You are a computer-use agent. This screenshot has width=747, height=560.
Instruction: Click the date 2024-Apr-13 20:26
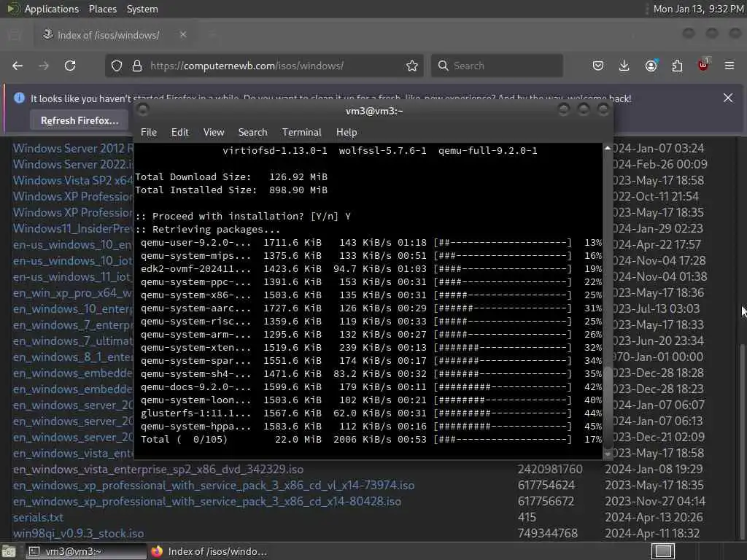(652, 518)
